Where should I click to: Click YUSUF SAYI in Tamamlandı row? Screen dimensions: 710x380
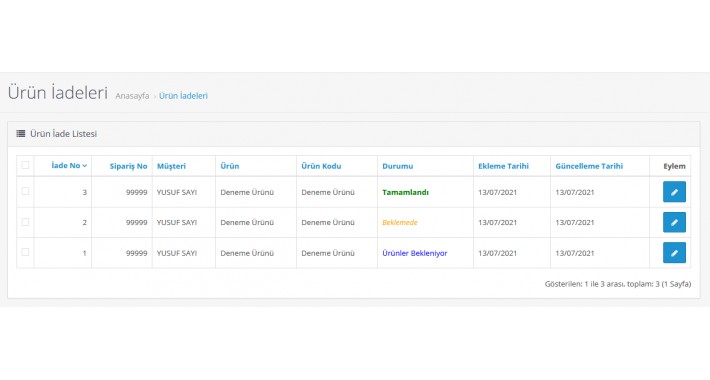point(177,192)
